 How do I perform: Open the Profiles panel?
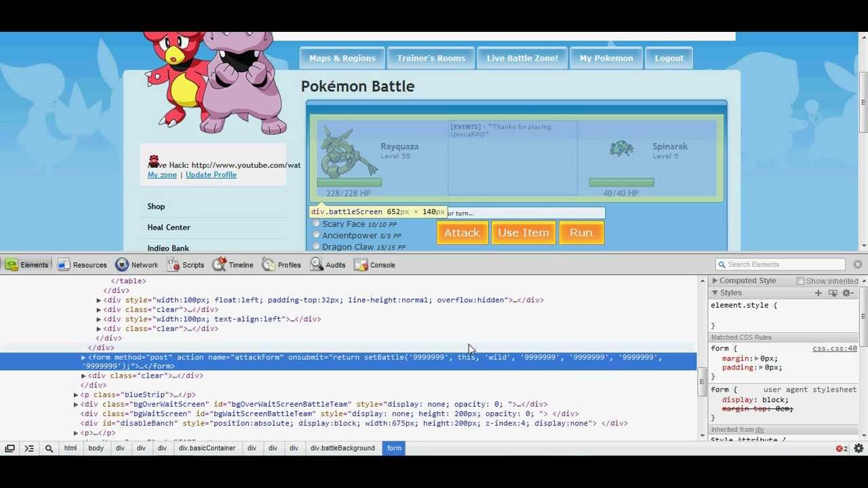click(281, 265)
